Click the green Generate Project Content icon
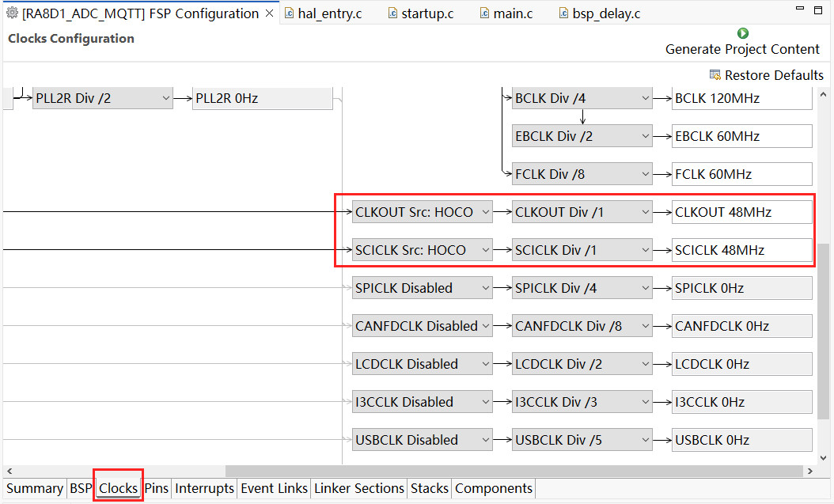The height and width of the screenshot is (504, 834). [x=742, y=33]
